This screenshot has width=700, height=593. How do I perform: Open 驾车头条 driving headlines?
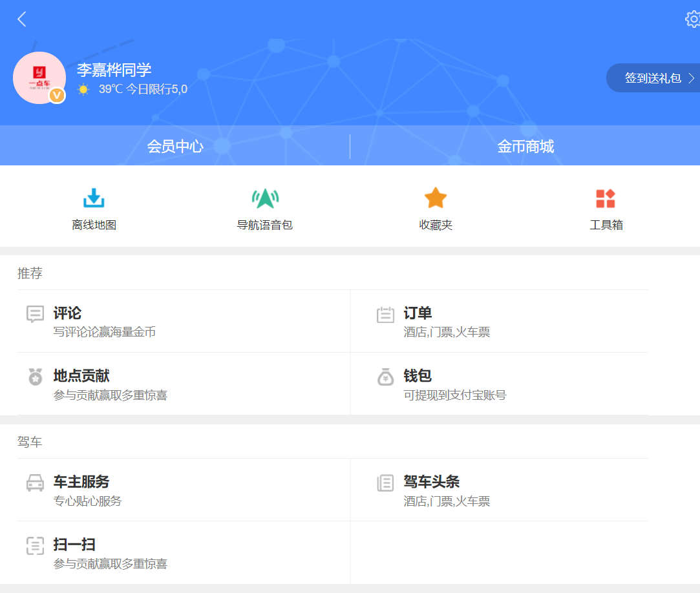431,483
